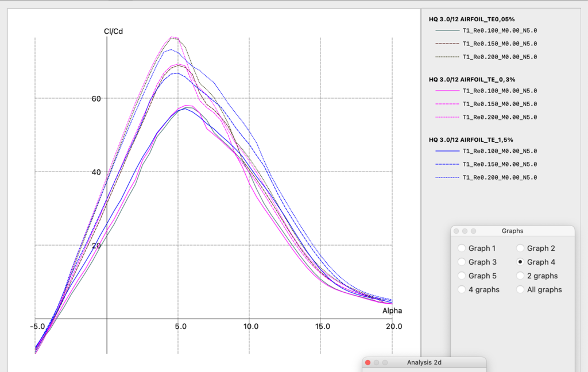Viewport: 588px width, 372px height.
Task: Choose the Graph 5 option
Action: pos(462,276)
